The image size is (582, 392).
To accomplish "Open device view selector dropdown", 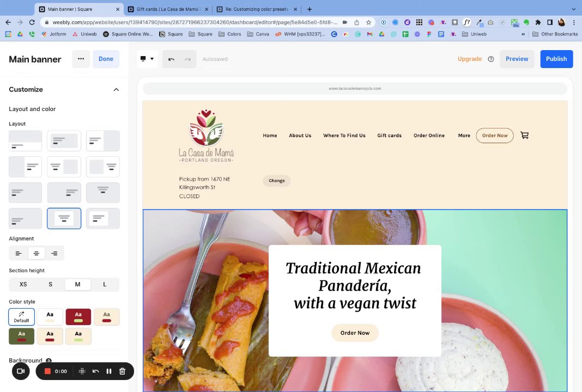I will click(147, 59).
